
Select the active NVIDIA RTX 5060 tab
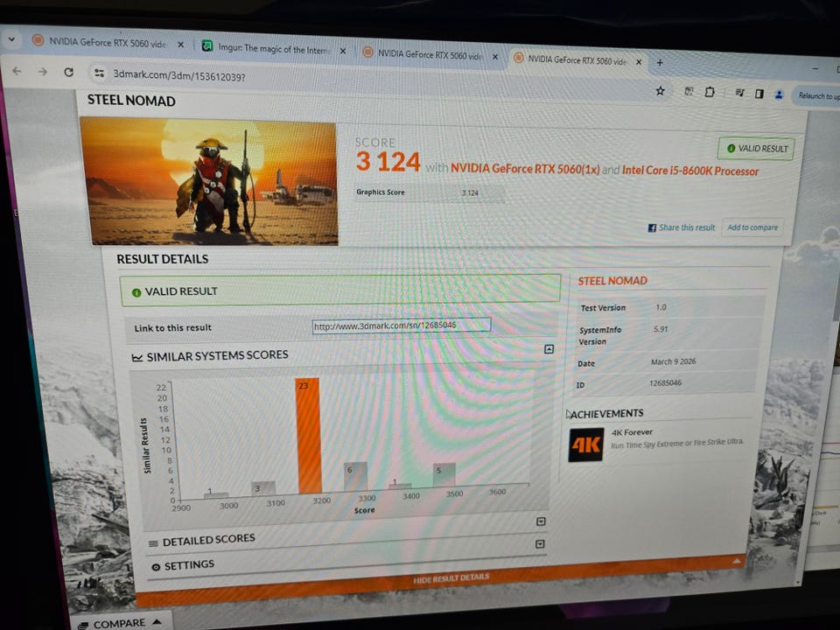tap(577, 60)
